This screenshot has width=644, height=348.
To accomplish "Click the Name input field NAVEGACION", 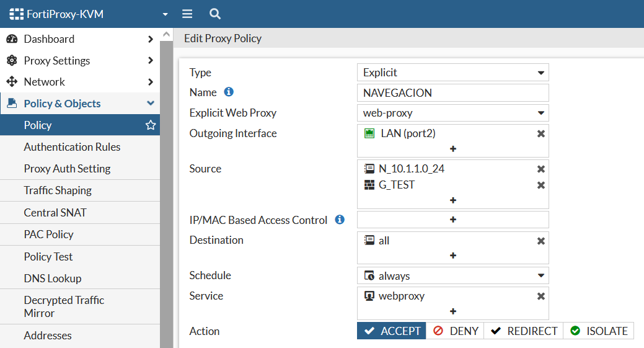I will pos(452,93).
